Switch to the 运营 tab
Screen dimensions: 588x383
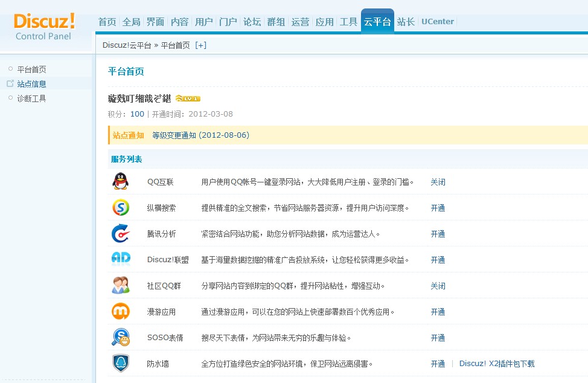pyautogui.click(x=300, y=22)
